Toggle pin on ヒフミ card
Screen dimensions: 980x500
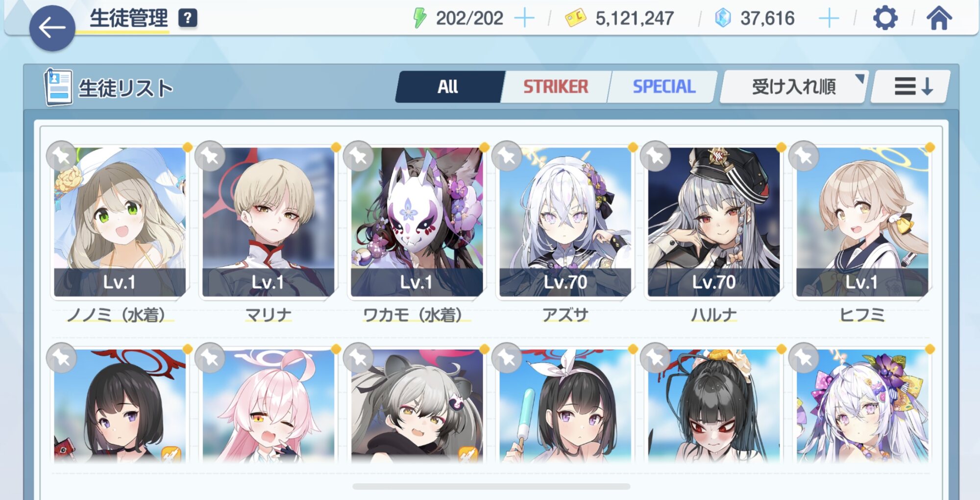click(804, 156)
